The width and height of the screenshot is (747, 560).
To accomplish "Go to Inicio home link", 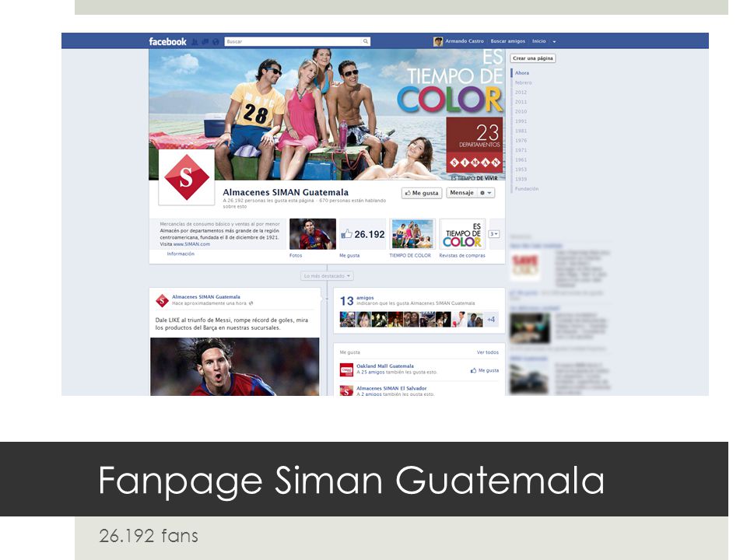I will (538, 41).
